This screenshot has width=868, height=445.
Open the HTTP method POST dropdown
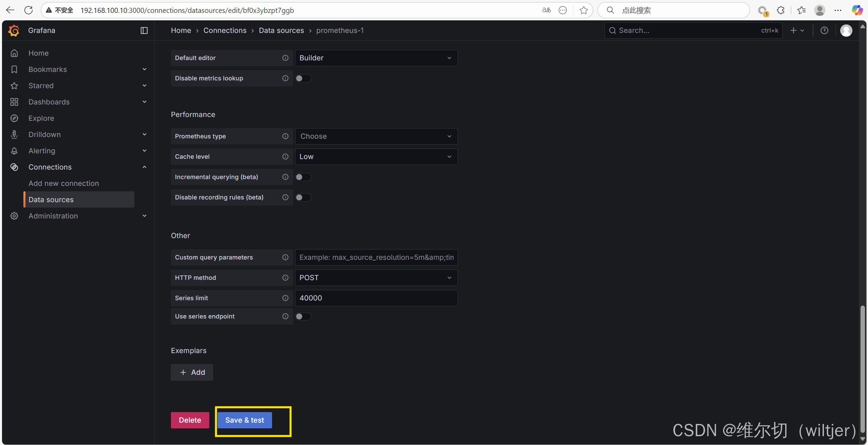click(376, 278)
